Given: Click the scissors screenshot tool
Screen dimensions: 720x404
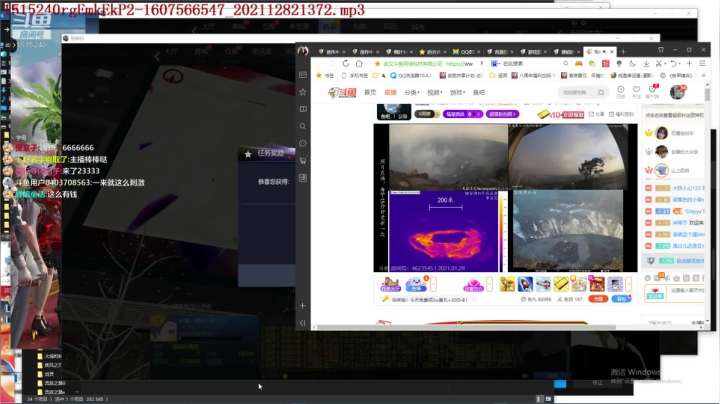Looking at the screenshot, I should click(659, 63).
